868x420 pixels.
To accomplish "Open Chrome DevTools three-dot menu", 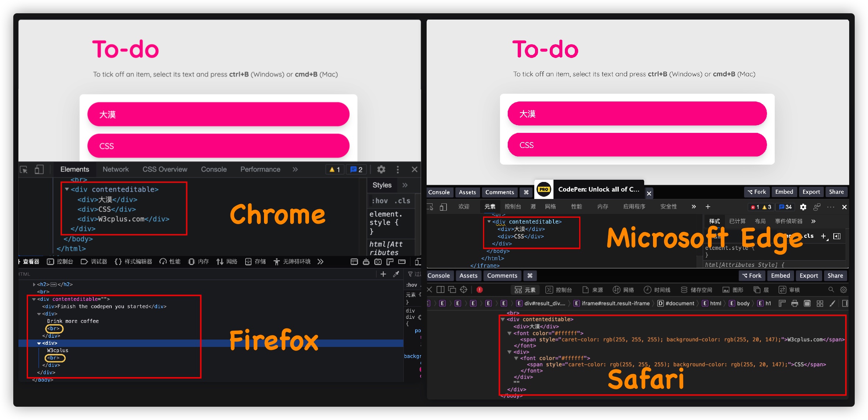I will 397,169.
